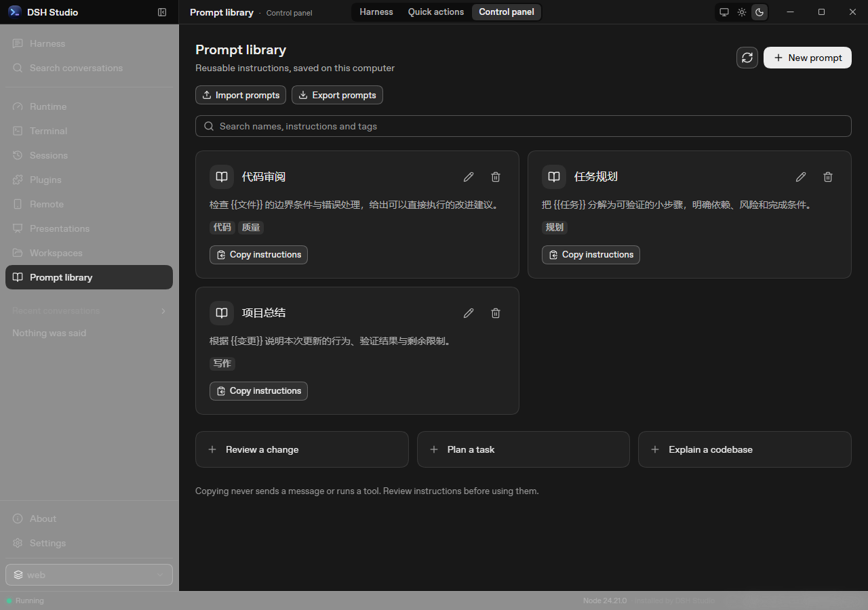Click the Terminal icon in the sidebar
868x610 pixels.
pyautogui.click(x=18, y=131)
